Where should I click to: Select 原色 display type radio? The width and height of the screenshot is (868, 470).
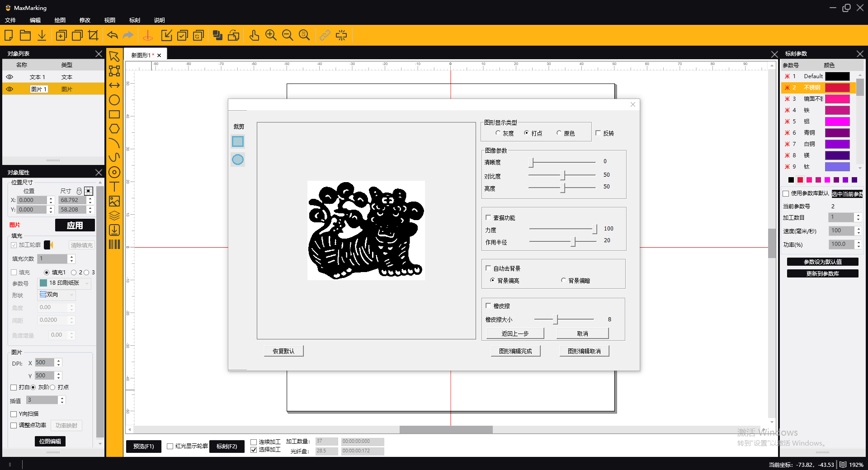point(559,133)
